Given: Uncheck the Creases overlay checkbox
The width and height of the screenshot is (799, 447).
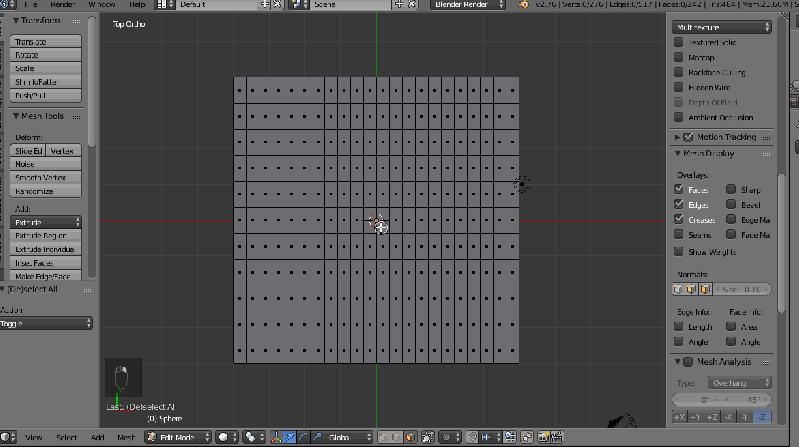Looking at the screenshot, I should [678, 220].
